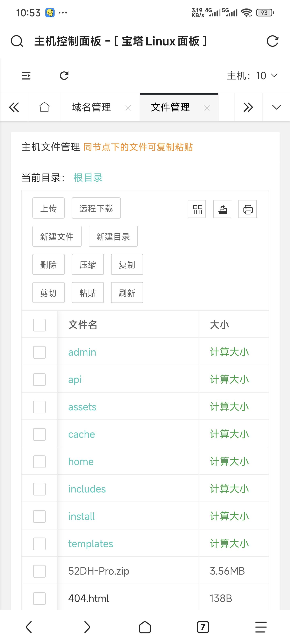Screen dimensions: 290x644
Task: Check the select-all checkbox in the header row
Action: click(39, 325)
